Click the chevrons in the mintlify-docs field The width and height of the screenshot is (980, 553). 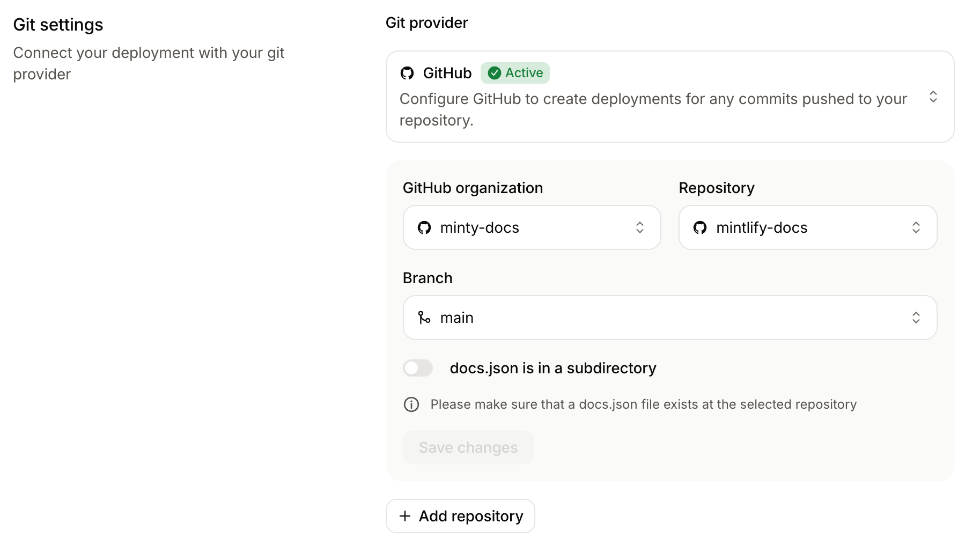tap(916, 227)
